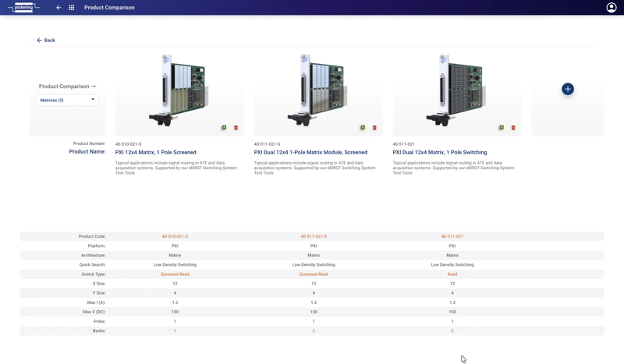Click green add icon on 40-511-021 card
The image size is (624, 364).
[x=501, y=128]
